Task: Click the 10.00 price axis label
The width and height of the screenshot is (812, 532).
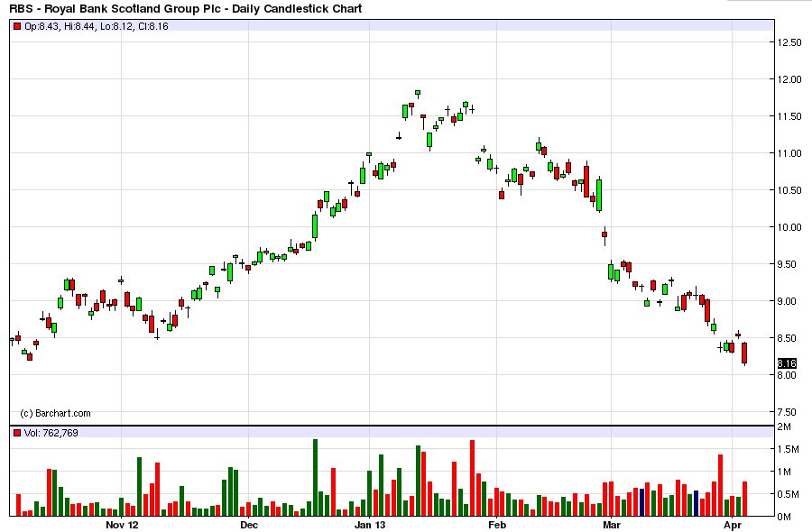Action: pos(789,227)
